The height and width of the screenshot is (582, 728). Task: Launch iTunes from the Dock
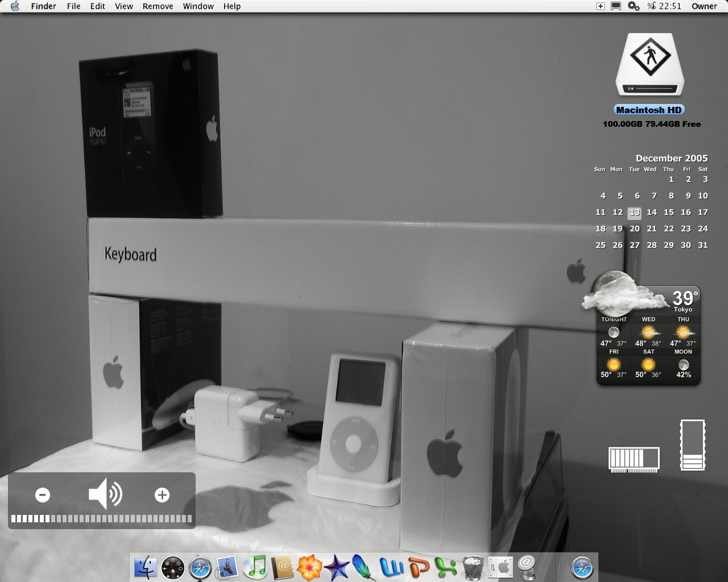click(x=255, y=567)
